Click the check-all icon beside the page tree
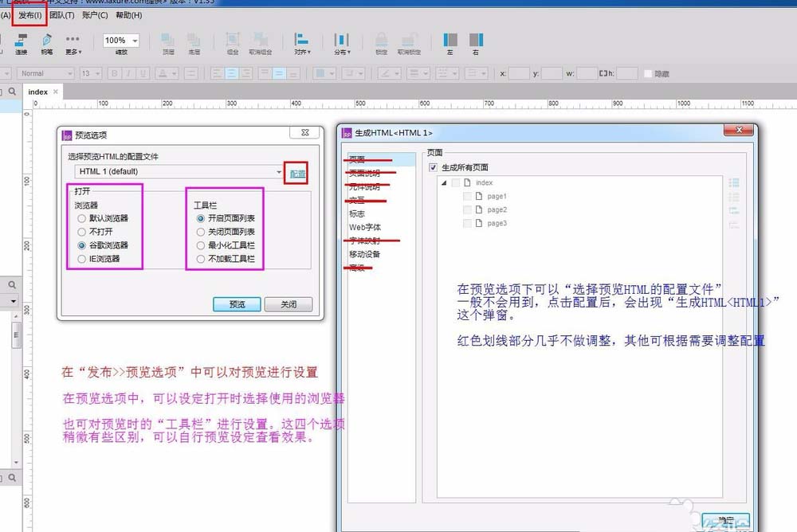This screenshot has width=797, height=532. [x=734, y=183]
